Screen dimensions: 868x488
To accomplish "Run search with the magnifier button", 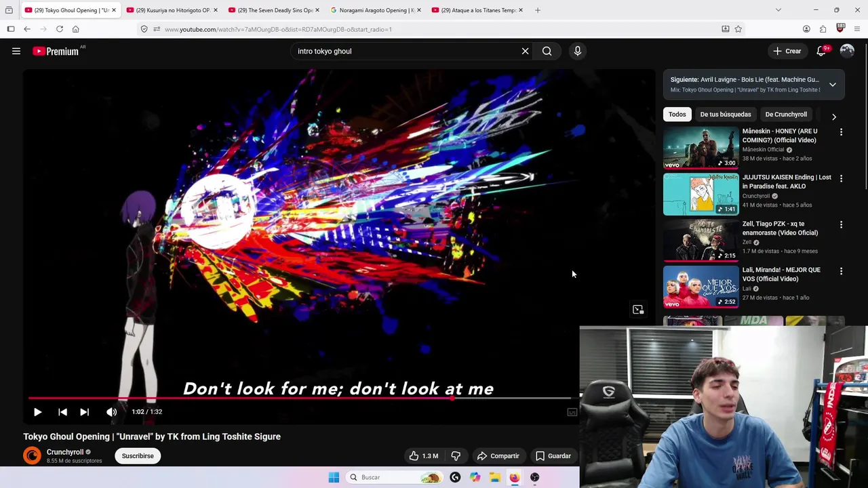I will tap(547, 51).
